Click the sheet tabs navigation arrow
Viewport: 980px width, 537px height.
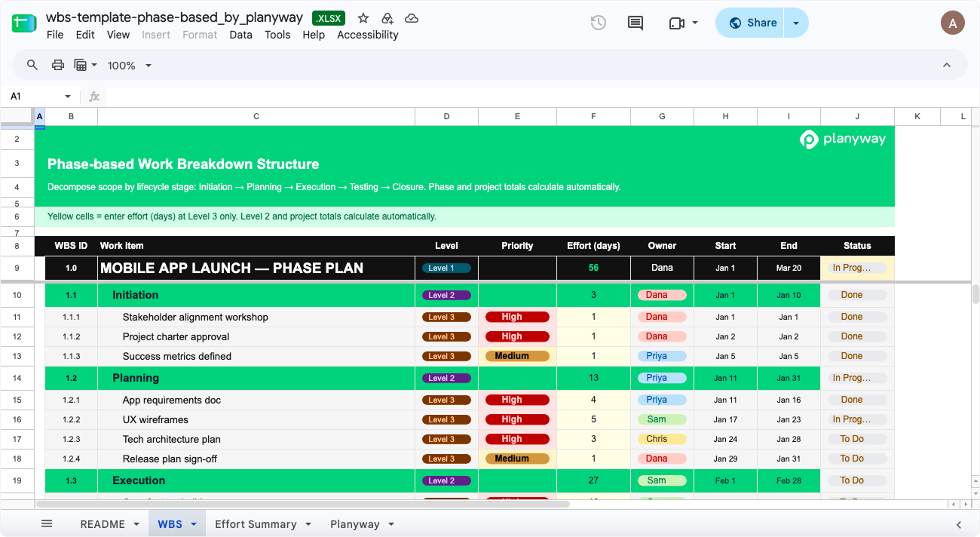(959, 524)
